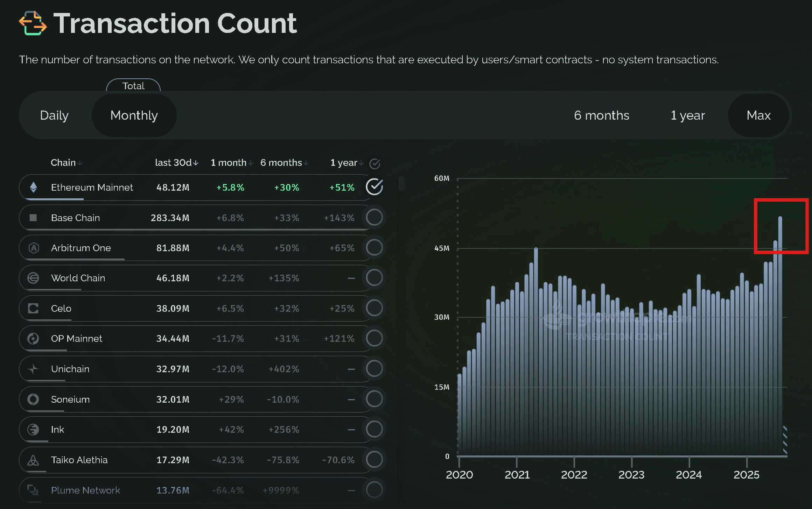Select the Monthly view tab
812x509 pixels.
pos(134,115)
